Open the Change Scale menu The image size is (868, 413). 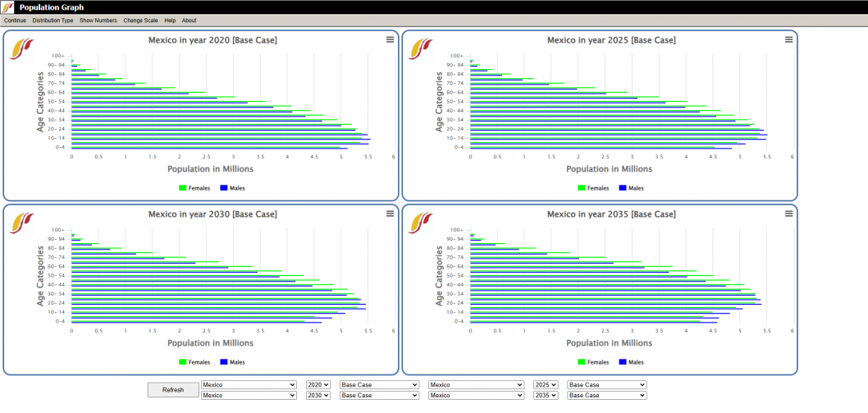140,21
